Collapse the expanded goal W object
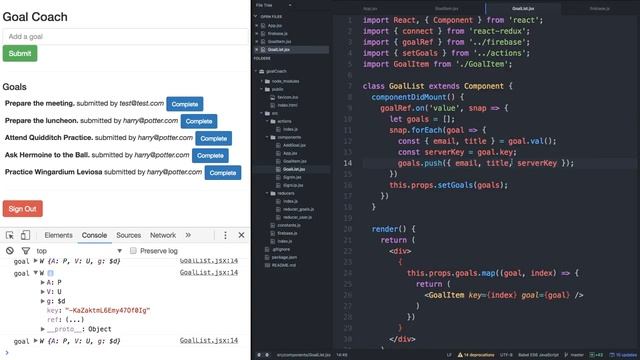The height and width of the screenshot is (360, 640). [36, 273]
